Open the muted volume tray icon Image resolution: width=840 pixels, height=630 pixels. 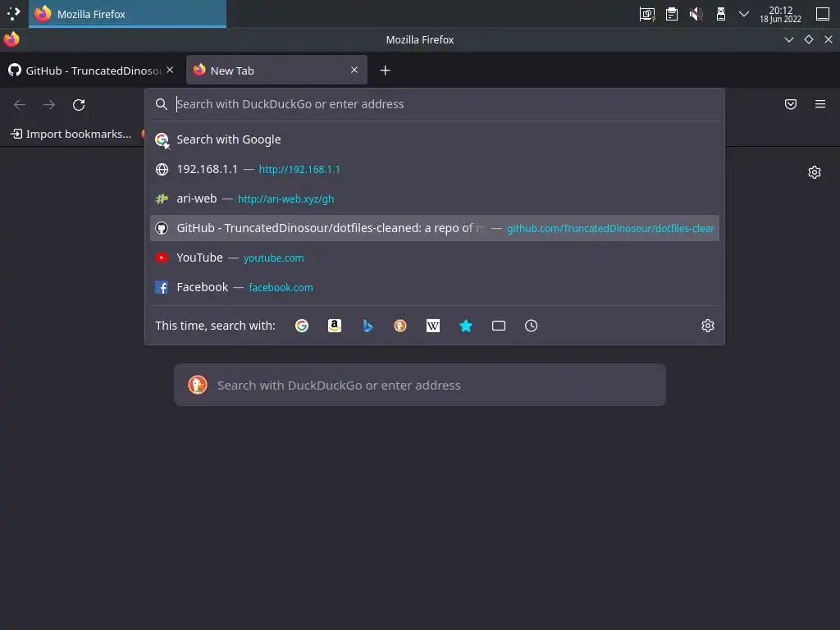click(x=696, y=14)
